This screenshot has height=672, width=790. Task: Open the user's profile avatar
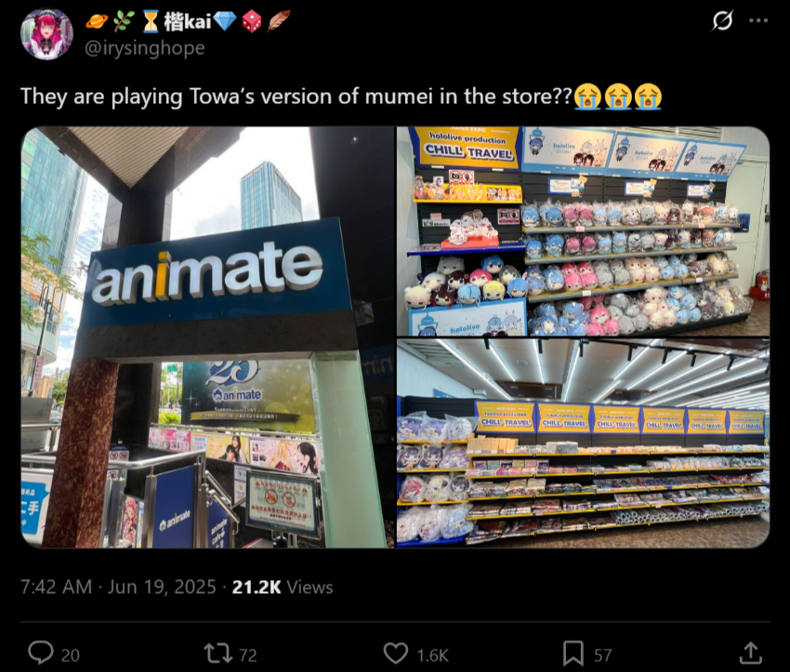[46, 33]
